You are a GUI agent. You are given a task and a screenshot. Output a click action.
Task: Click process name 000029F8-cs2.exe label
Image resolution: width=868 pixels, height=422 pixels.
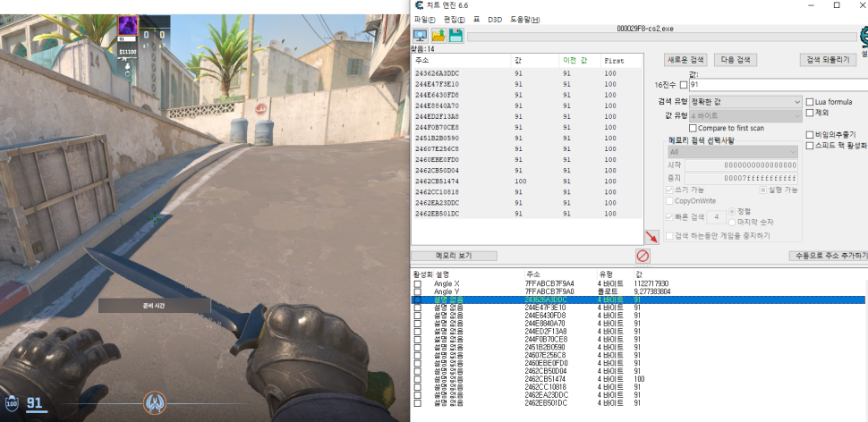coord(645,29)
